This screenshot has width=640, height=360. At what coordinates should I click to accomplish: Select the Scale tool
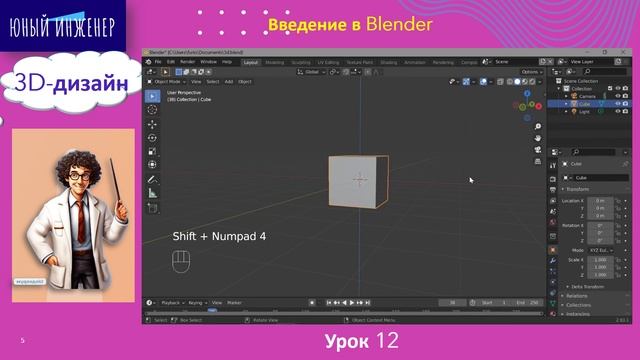click(x=153, y=151)
